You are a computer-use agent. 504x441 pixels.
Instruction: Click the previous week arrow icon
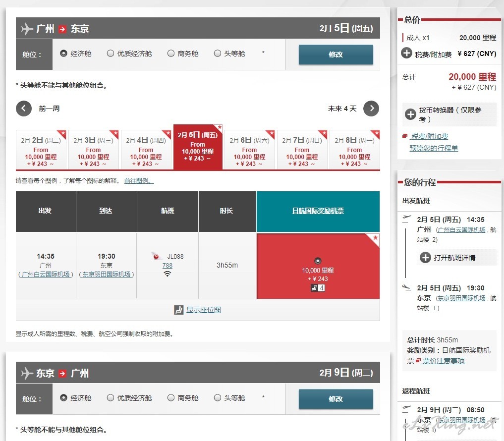[x=24, y=109]
